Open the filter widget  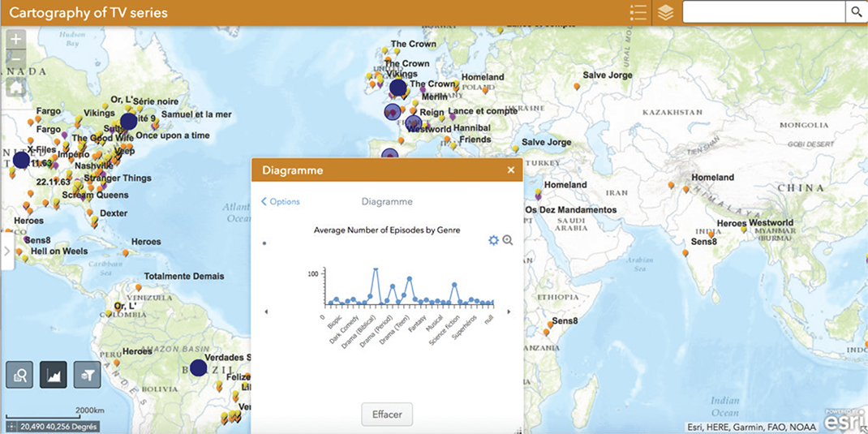coord(88,375)
